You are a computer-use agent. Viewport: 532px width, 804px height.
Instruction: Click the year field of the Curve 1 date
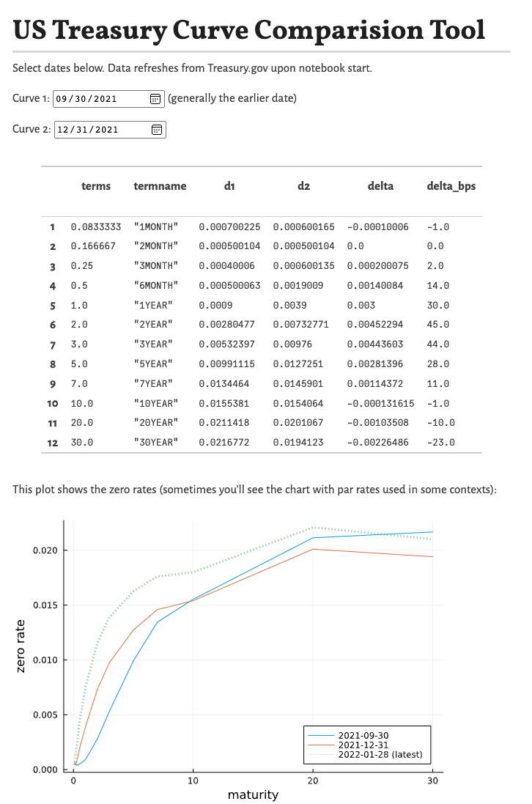[104, 99]
